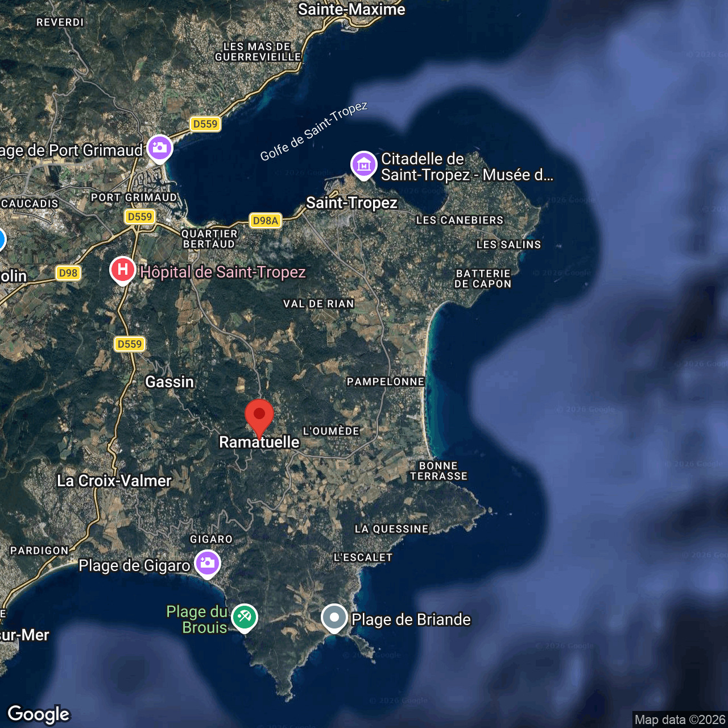Select the Saint-Tropez town label

pos(351,203)
